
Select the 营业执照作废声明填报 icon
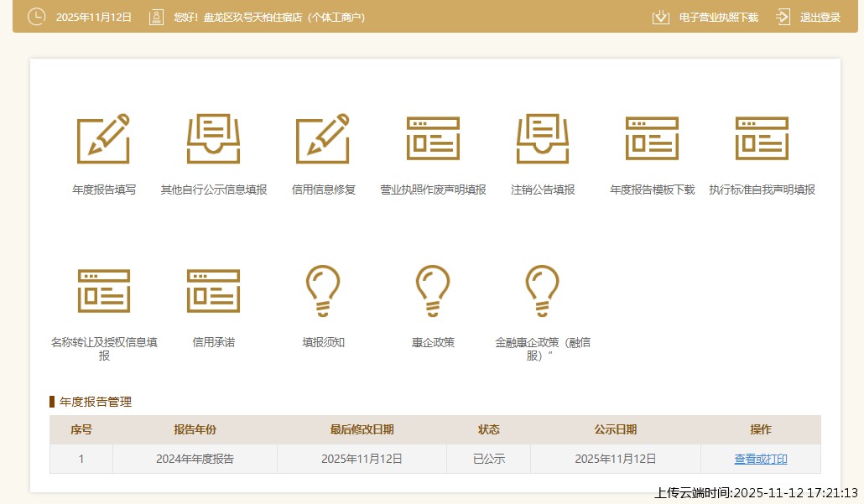pyautogui.click(x=433, y=138)
